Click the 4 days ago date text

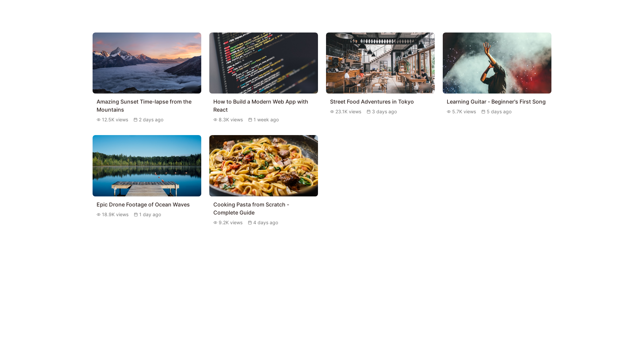266,223
